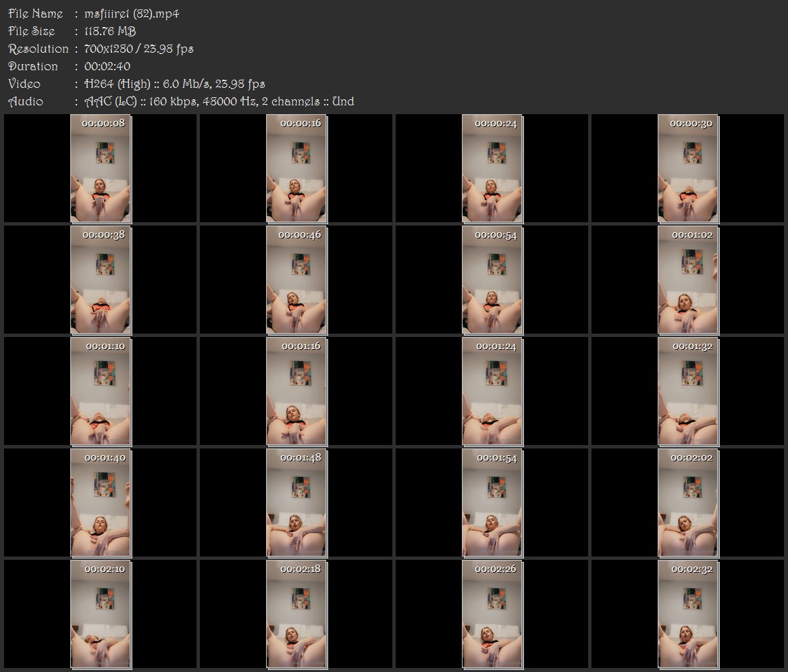Choose the frame thumbnail stamped 00:02:26
Viewport: 788px width, 672px height.
pyautogui.click(x=492, y=615)
